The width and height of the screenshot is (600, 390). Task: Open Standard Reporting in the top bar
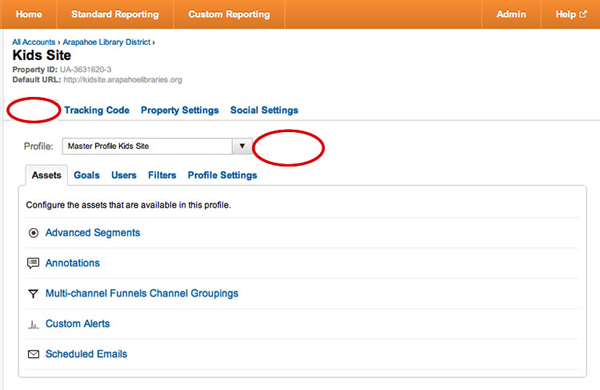point(115,14)
